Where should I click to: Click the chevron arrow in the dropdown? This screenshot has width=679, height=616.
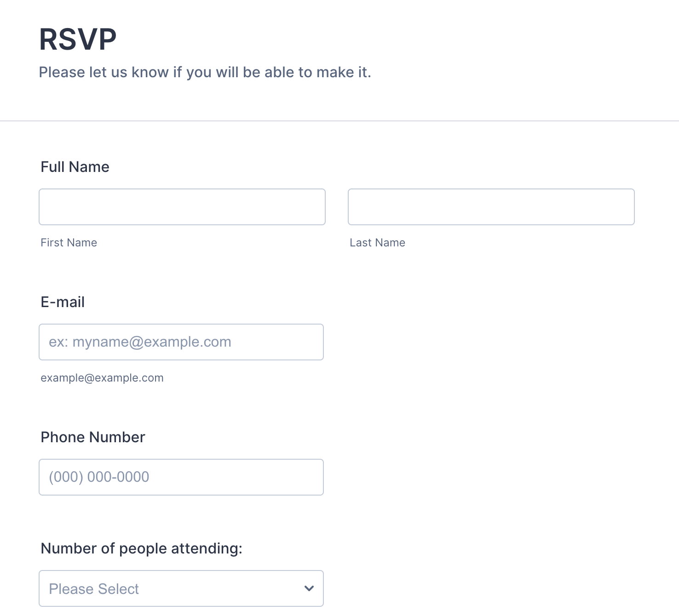[309, 588]
